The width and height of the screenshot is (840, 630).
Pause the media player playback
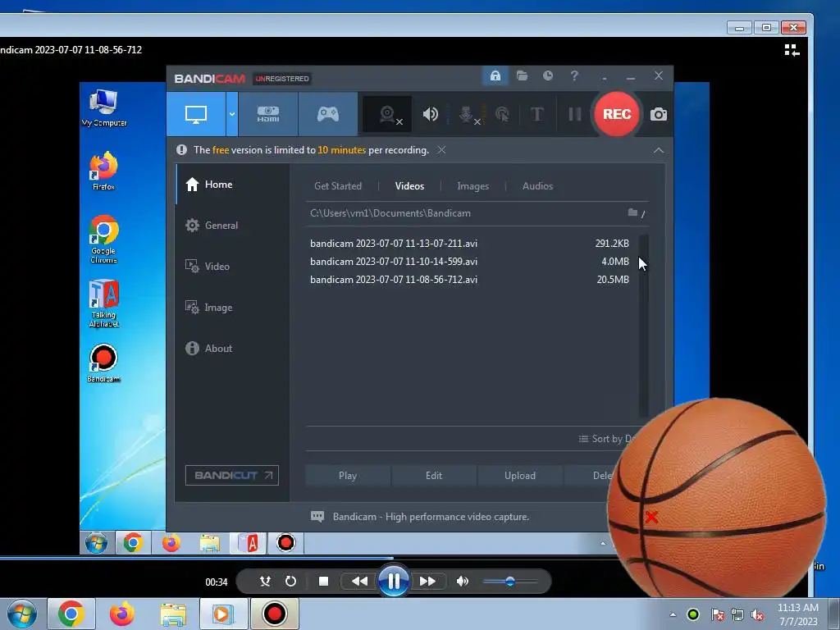pyautogui.click(x=393, y=582)
